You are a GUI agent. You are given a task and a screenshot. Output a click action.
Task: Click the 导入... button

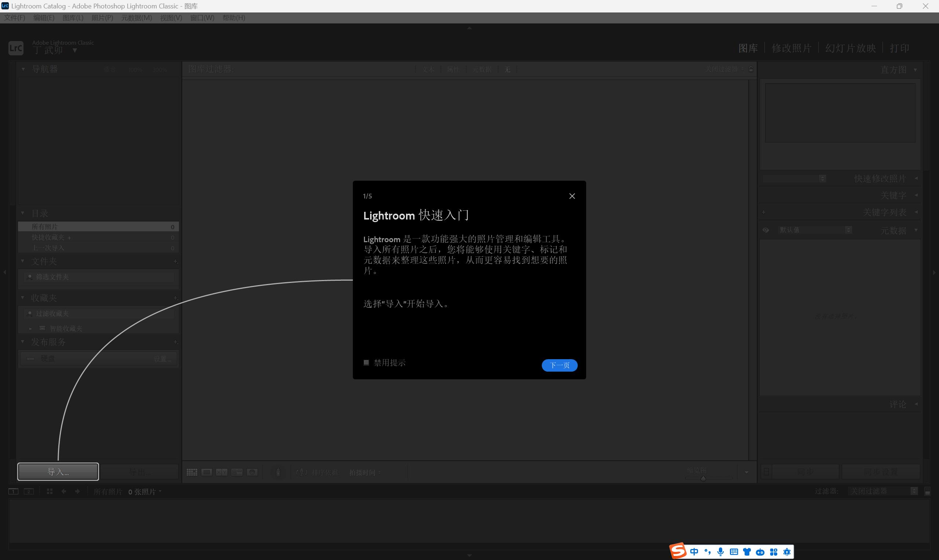[x=58, y=472]
